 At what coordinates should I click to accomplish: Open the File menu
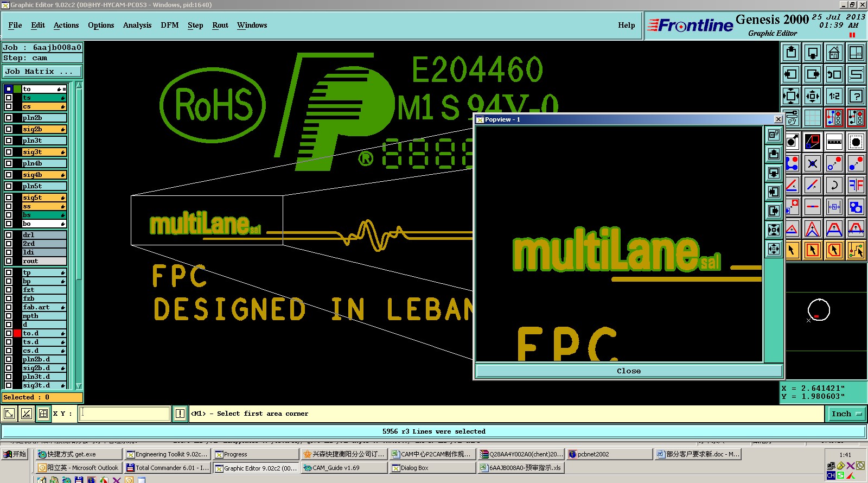coord(15,26)
